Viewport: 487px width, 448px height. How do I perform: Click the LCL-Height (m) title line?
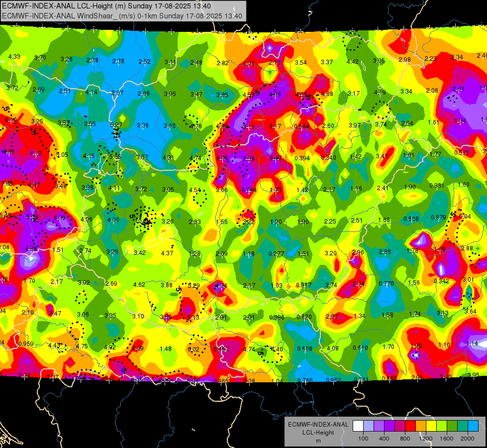106,6
